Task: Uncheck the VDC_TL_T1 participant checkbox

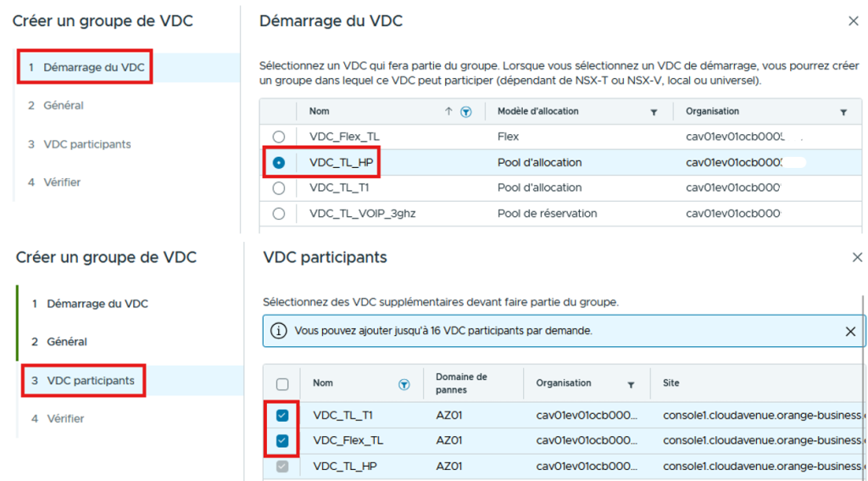Action: point(282,416)
